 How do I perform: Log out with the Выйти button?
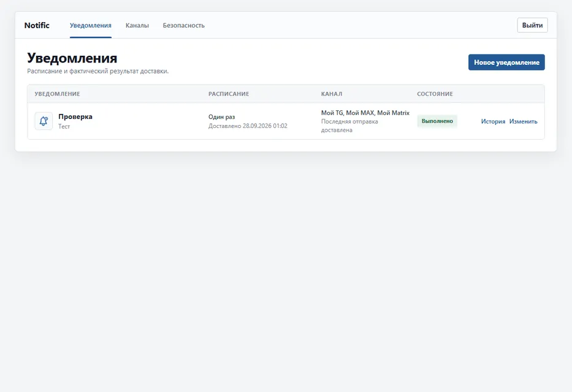pyautogui.click(x=532, y=25)
